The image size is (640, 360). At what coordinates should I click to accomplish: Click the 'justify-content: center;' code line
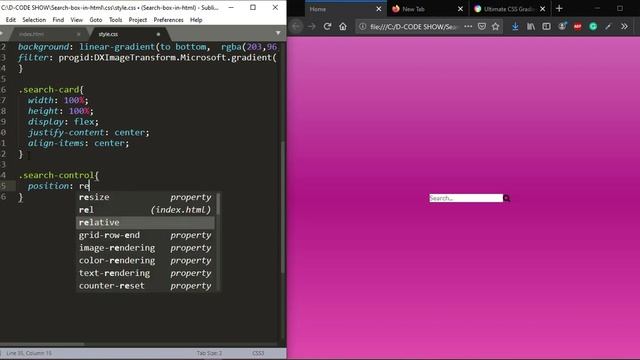point(89,133)
